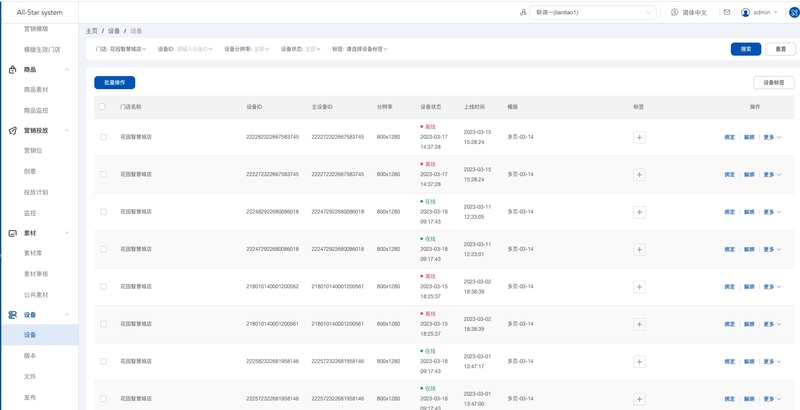The image size is (800, 410).
Task: Click 绑定 link in the second row
Action: coord(729,175)
